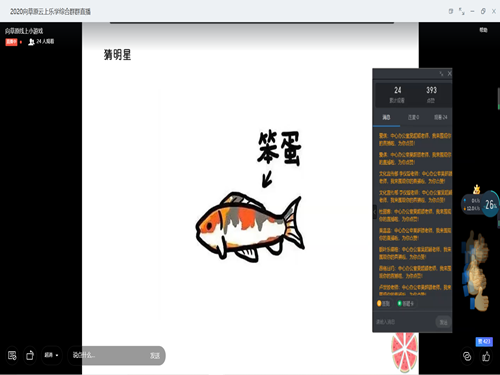500x375 pixels.
Task: Click the share arrow icon in the bottom toolbar
Action: click(30, 355)
